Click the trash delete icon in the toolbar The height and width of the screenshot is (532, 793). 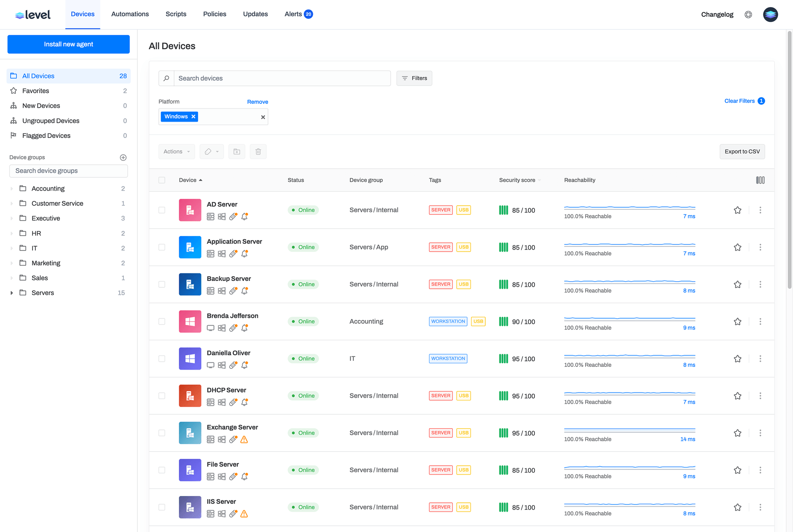(x=258, y=152)
